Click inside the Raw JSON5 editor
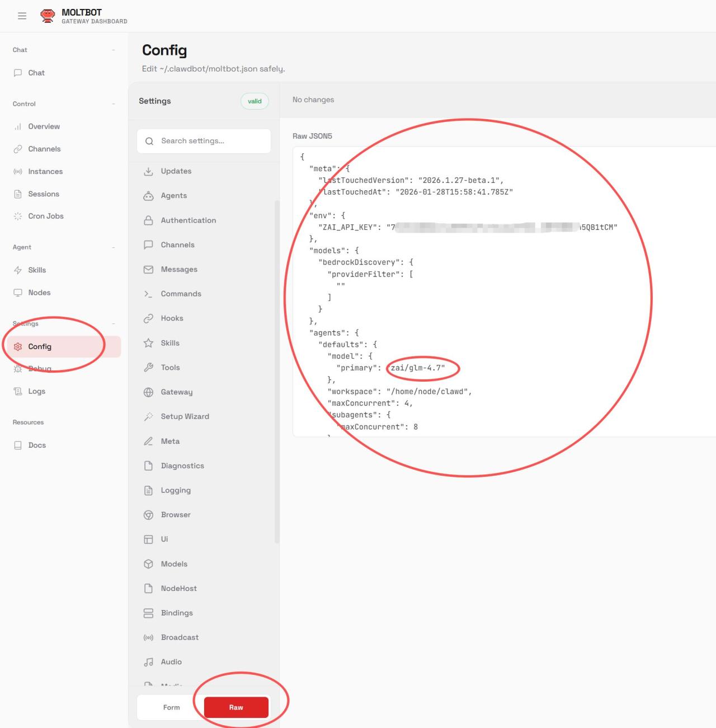 click(x=504, y=292)
